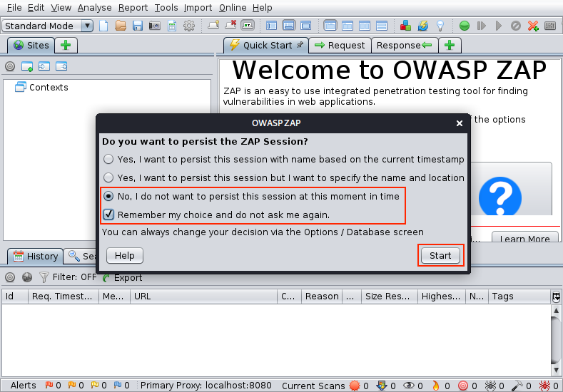Click the History filter funnel icon
Image resolution: width=563 pixels, height=392 pixels.
44,277
